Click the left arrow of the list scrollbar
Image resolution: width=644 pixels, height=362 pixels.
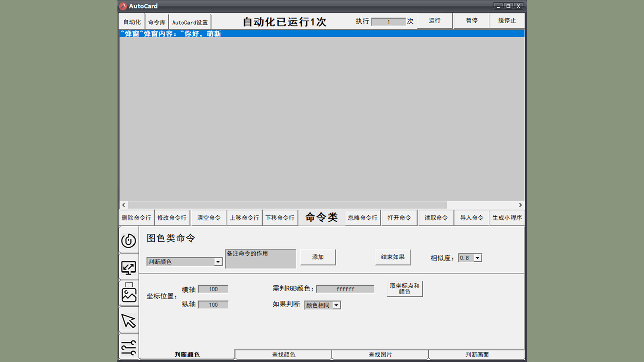click(x=124, y=205)
